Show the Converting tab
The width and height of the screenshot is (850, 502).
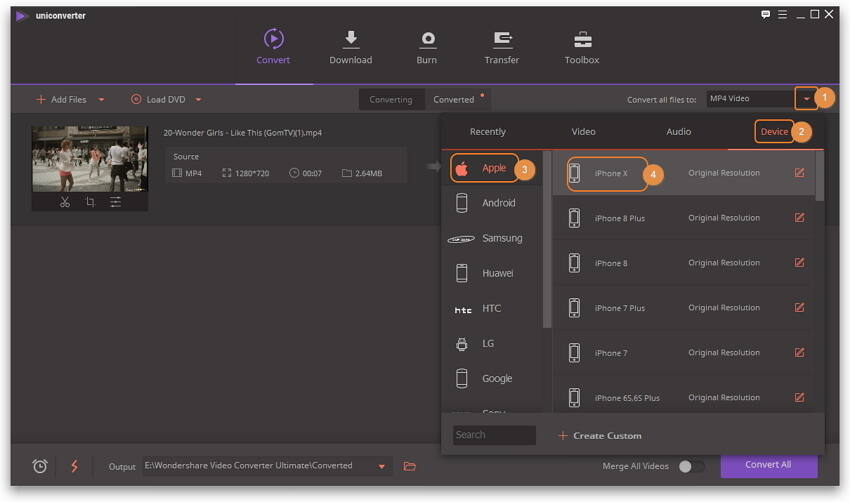pyautogui.click(x=391, y=100)
